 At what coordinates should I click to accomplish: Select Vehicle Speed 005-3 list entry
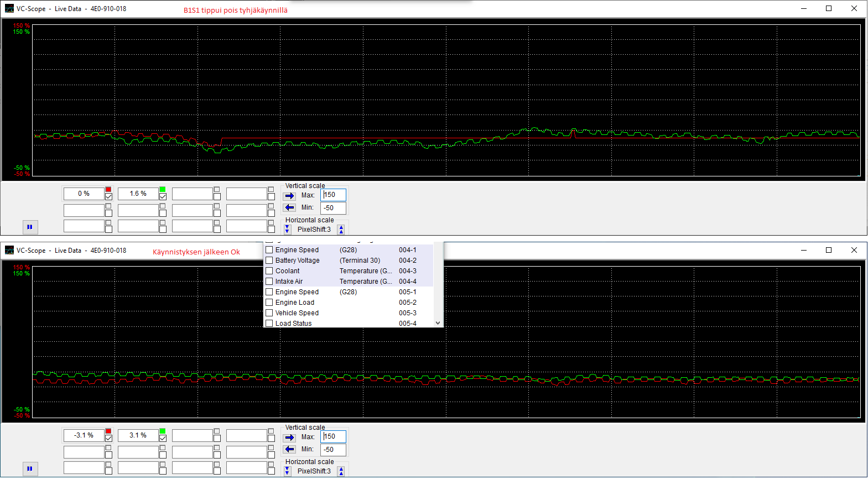tap(297, 313)
